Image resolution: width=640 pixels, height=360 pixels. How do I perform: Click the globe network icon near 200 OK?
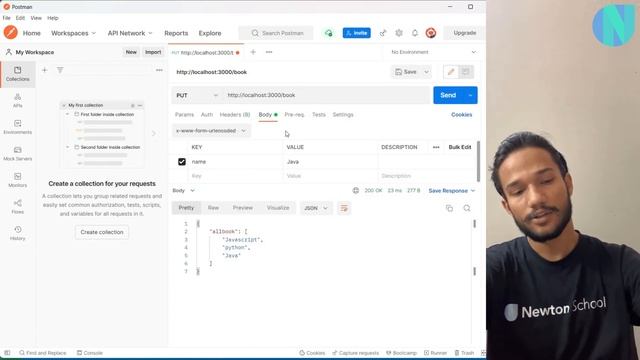point(356,191)
